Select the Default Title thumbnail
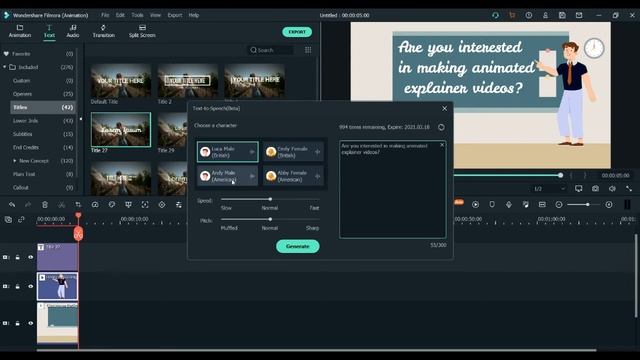The image size is (640, 360). point(121,80)
